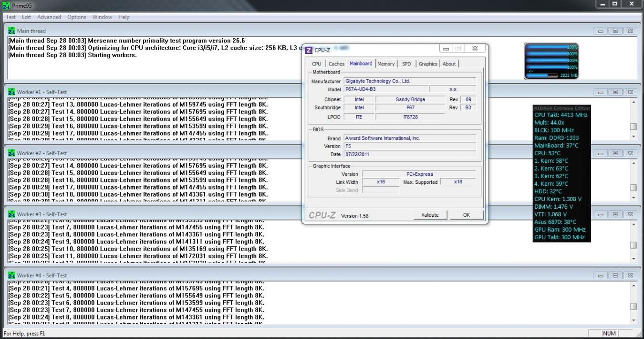Maximize the Worker #4 child window
Screen dimensions: 644x339
(x=615, y=275)
